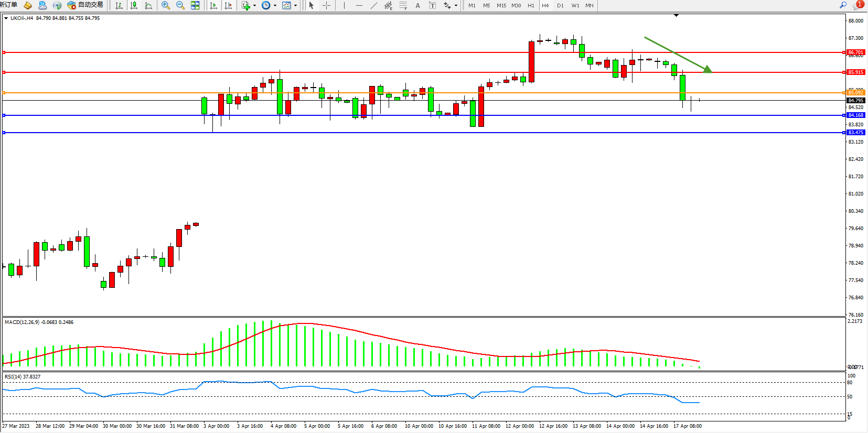Click the 自动交易 auto trading button

coord(85,5)
